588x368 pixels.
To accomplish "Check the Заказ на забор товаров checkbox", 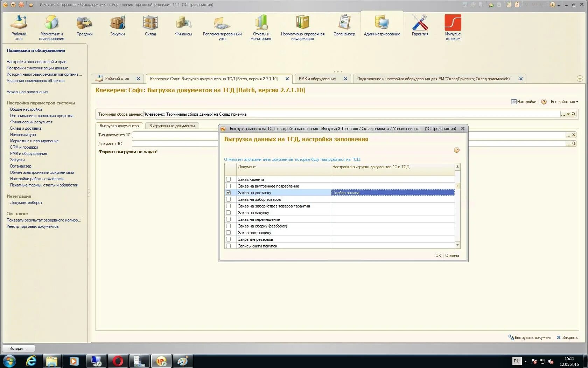I will pos(228,199).
